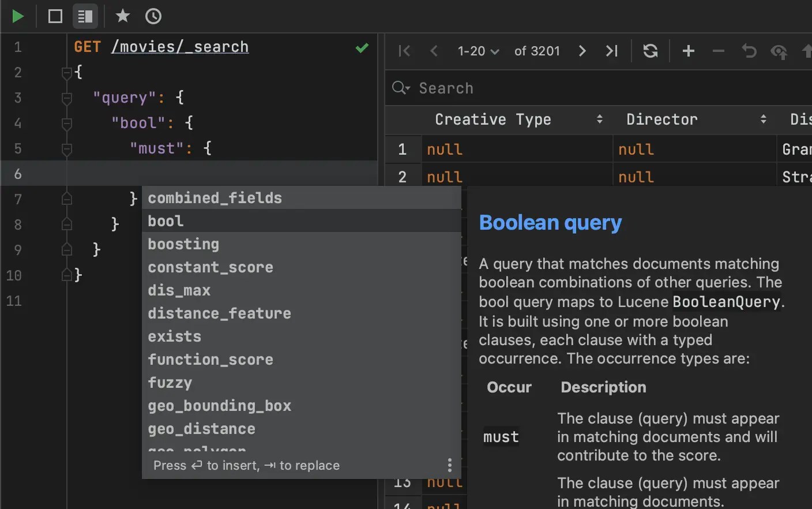
Task: Add a new table row with plus icon
Action: point(688,51)
